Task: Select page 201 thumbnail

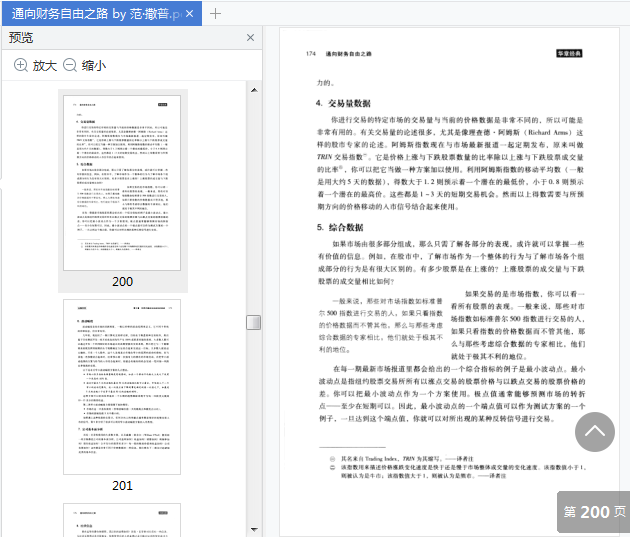Action: 122,387
